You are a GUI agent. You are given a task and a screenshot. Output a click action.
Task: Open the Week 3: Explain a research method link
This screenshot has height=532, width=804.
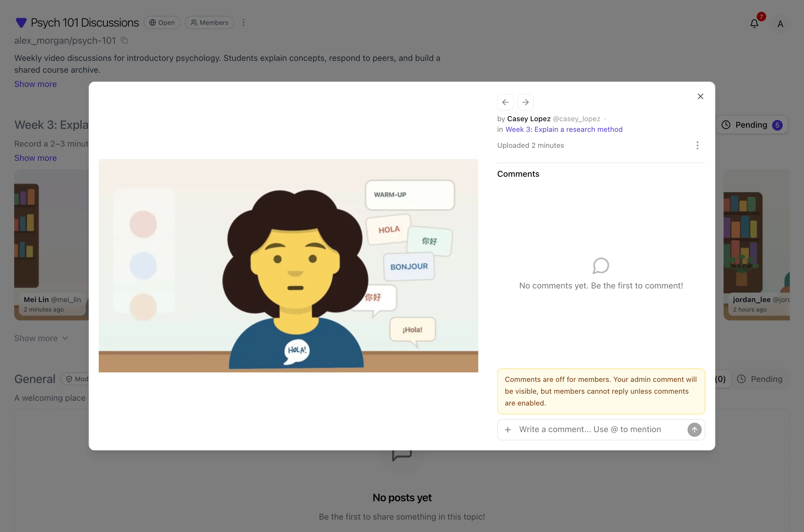[564, 129]
